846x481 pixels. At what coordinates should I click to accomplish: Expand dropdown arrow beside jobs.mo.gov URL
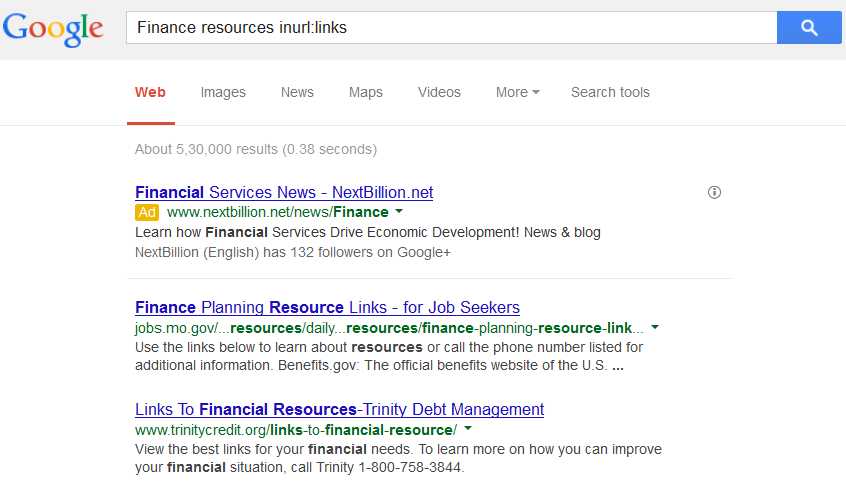tap(655, 327)
